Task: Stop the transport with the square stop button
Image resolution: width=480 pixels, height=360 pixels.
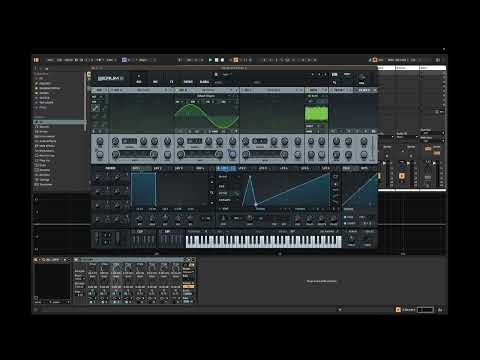Action: [x=216, y=60]
